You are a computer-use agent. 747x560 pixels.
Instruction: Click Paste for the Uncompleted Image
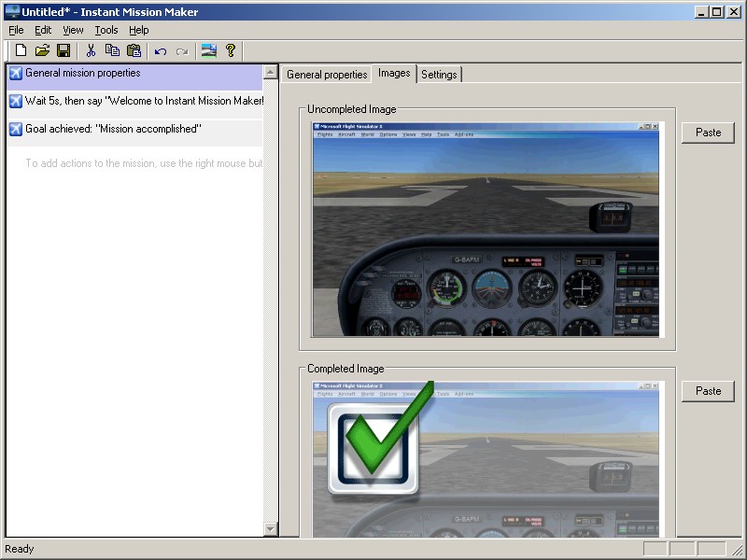click(708, 133)
